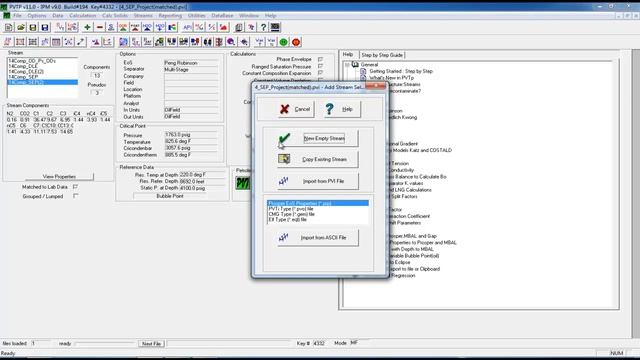Click the General book icon in help tree
Image resolution: width=640 pixels, height=360 pixels.
point(356,64)
